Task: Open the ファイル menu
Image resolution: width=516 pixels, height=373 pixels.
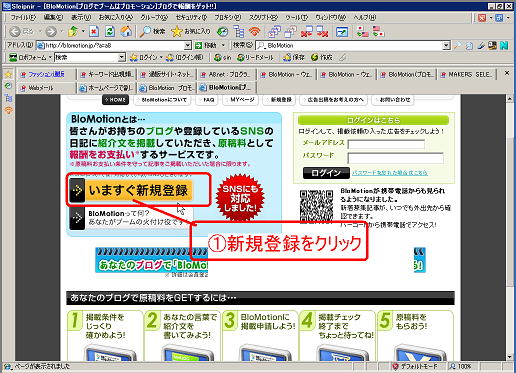Action: 23,17
